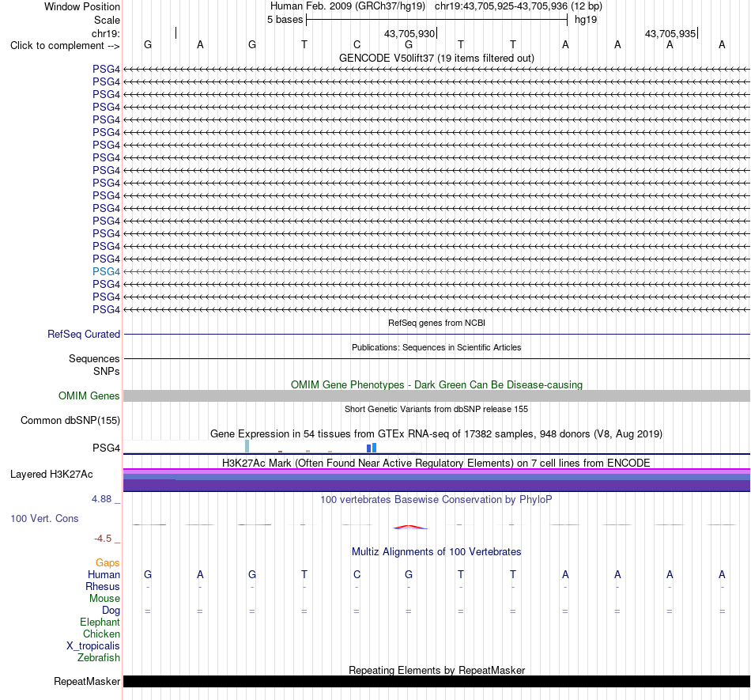Click the 'hg19' text beside the scale bar

[586, 20]
